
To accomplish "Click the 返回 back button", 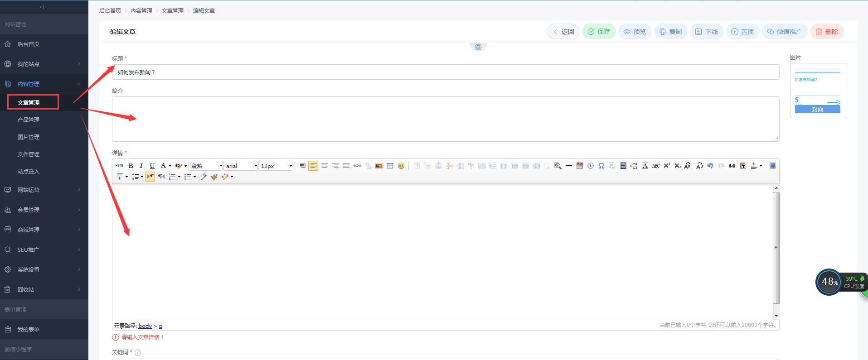I will pos(563,31).
